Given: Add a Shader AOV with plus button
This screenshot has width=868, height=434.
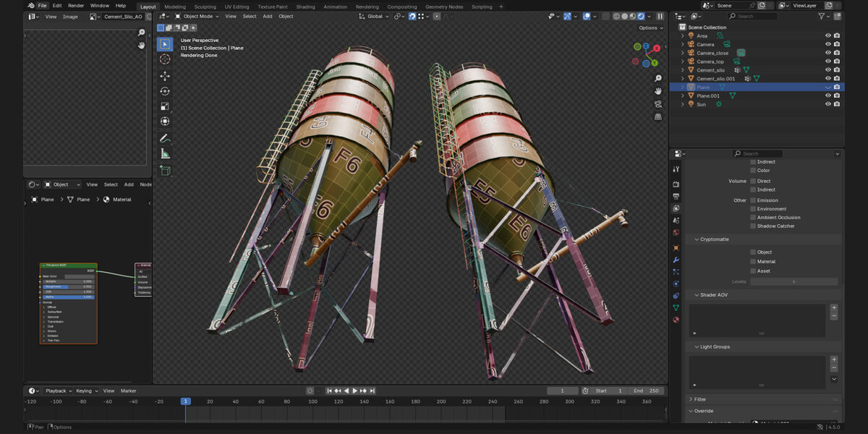Looking at the screenshot, I should coord(834,308).
